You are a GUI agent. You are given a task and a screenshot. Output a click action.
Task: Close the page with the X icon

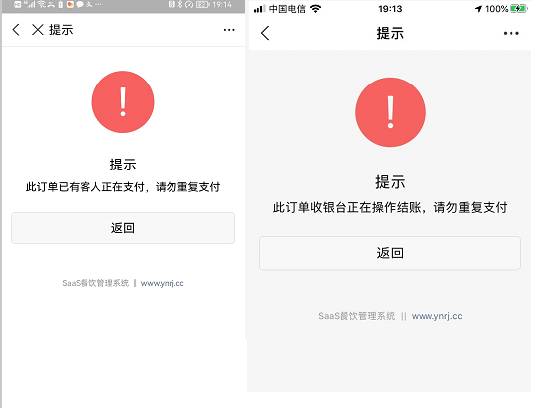(x=37, y=30)
